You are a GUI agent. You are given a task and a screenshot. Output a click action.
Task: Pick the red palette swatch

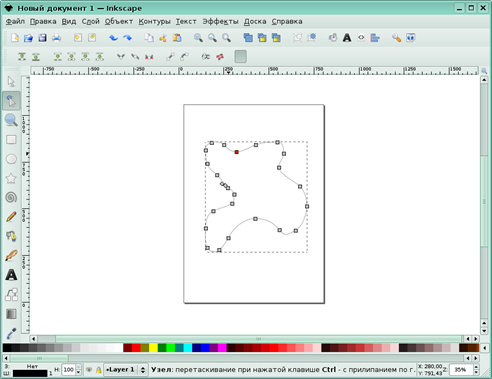pos(136,348)
